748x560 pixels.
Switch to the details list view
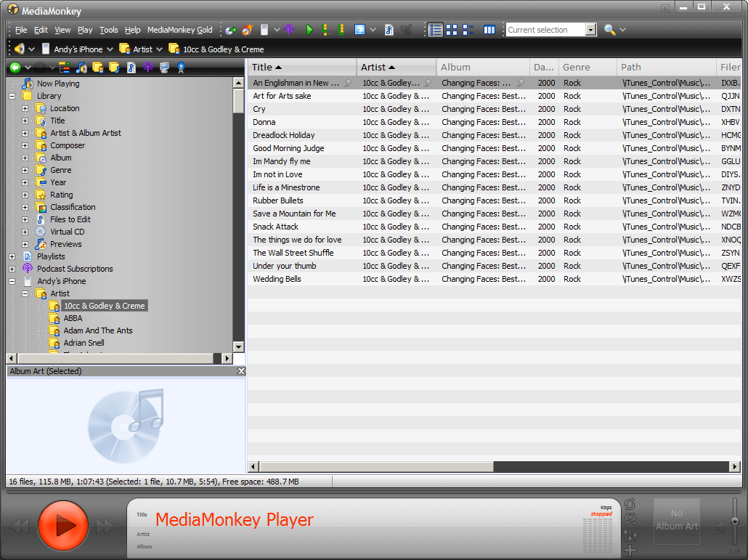pyautogui.click(x=435, y=30)
